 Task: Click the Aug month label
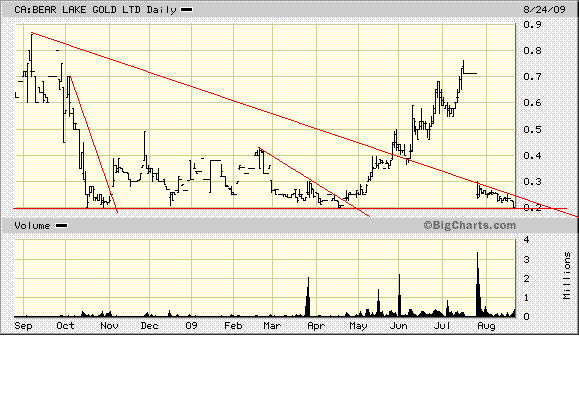pos(486,326)
